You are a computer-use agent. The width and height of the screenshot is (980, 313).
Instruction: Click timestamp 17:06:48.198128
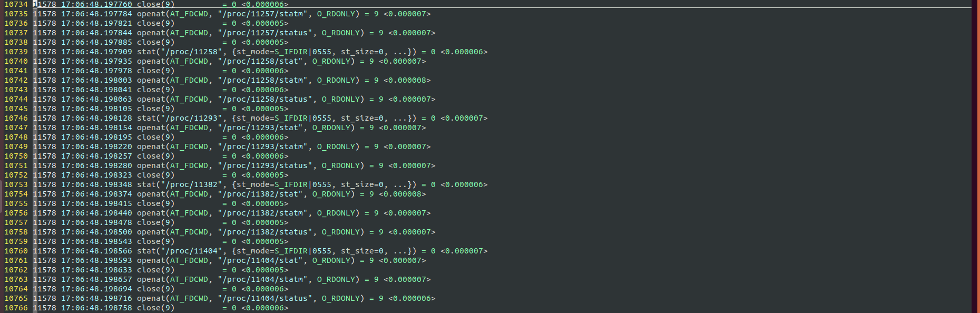pos(96,118)
